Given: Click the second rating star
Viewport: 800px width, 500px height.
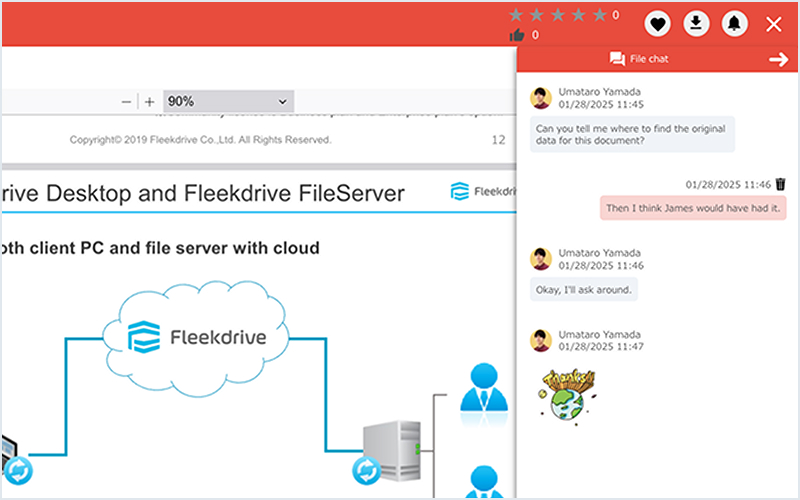Looking at the screenshot, I should 537,15.
